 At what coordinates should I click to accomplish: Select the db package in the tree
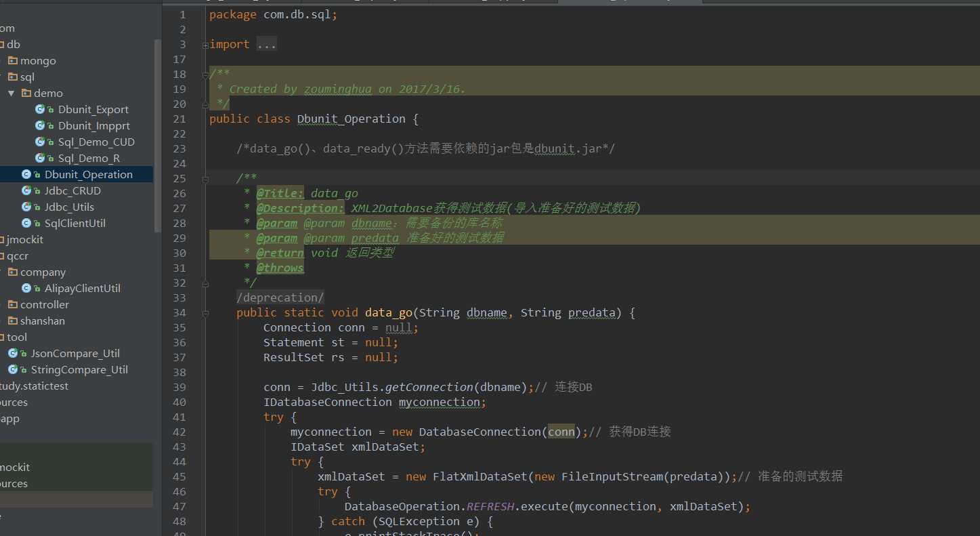(14, 44)
